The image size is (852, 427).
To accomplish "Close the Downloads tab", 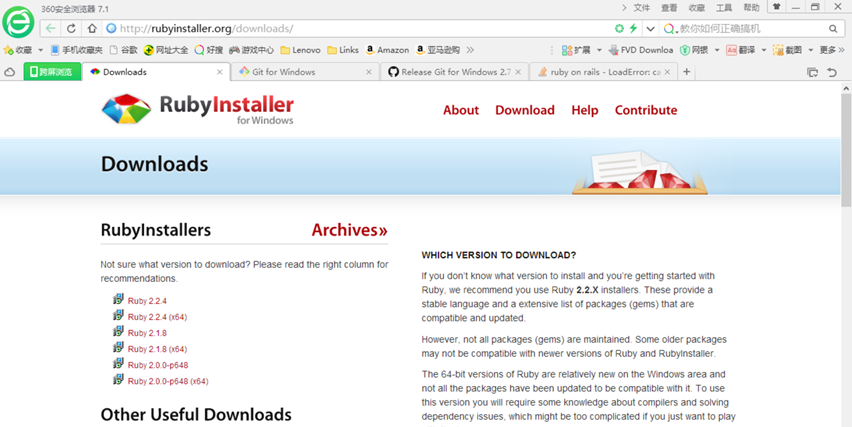I will point(220,72).
